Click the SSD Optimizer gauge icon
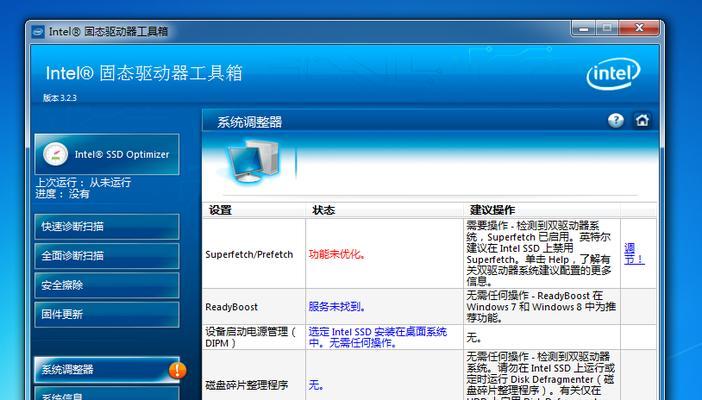 pyautogui.click(x=55, y=155)
